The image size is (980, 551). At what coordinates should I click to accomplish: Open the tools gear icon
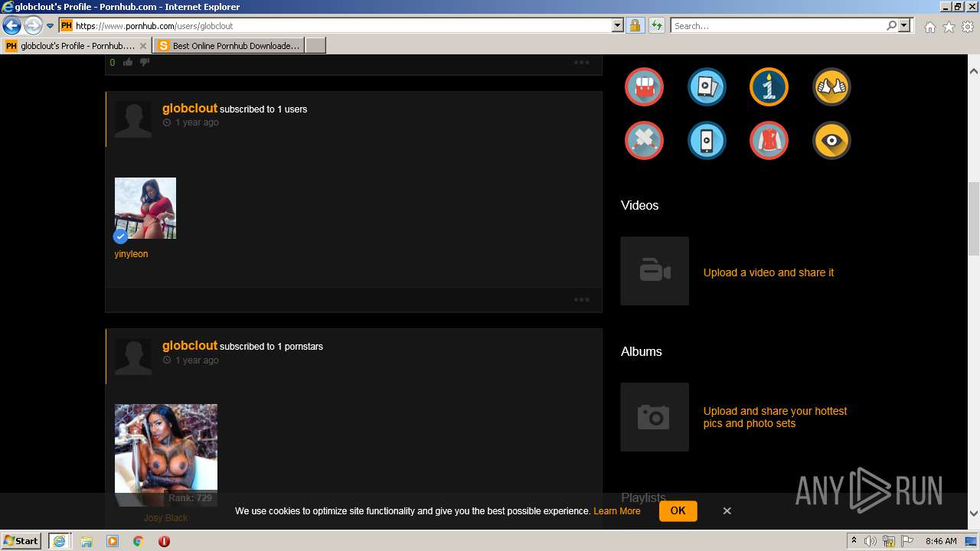(968, 27)
